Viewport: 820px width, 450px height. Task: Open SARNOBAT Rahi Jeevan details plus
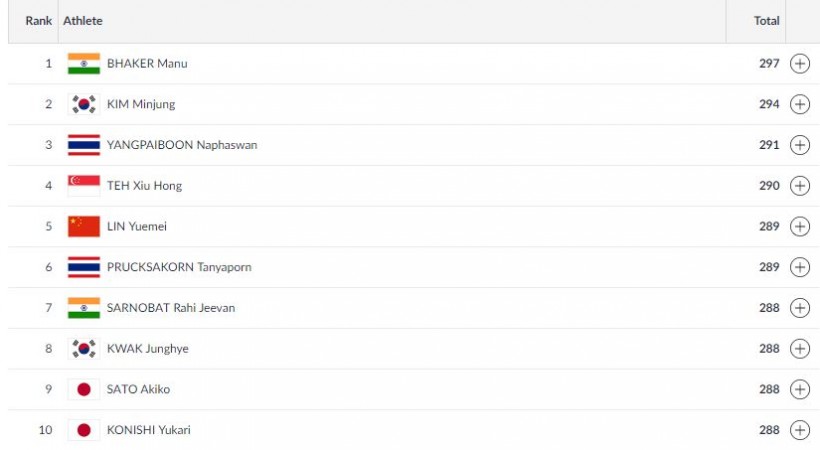[800, 308]
